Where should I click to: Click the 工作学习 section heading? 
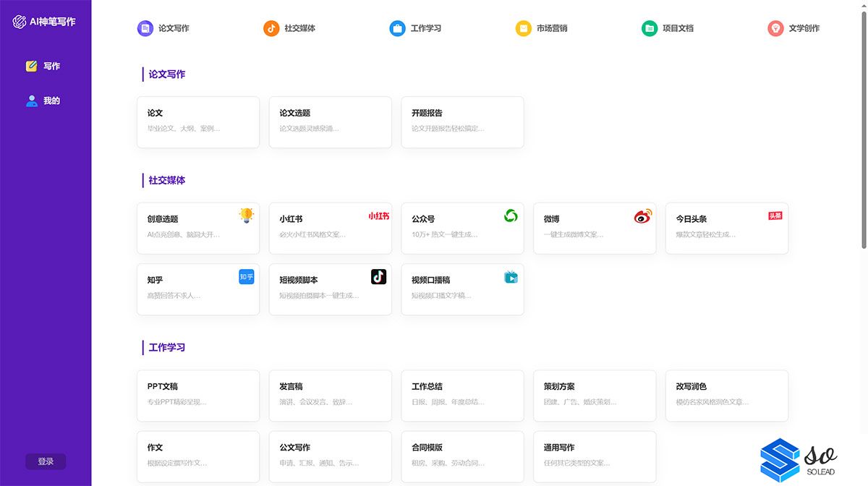[167, 347]
